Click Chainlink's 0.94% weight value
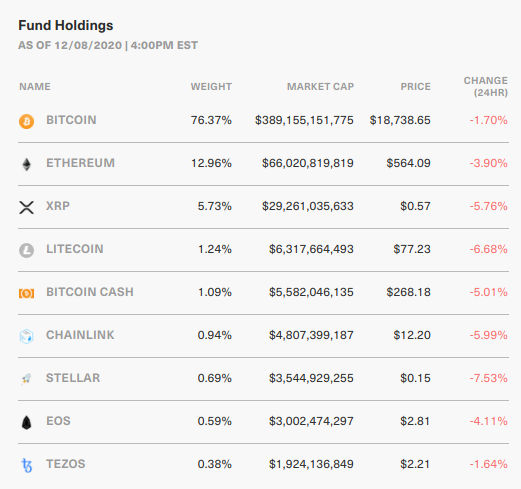 tap(215, 335)
